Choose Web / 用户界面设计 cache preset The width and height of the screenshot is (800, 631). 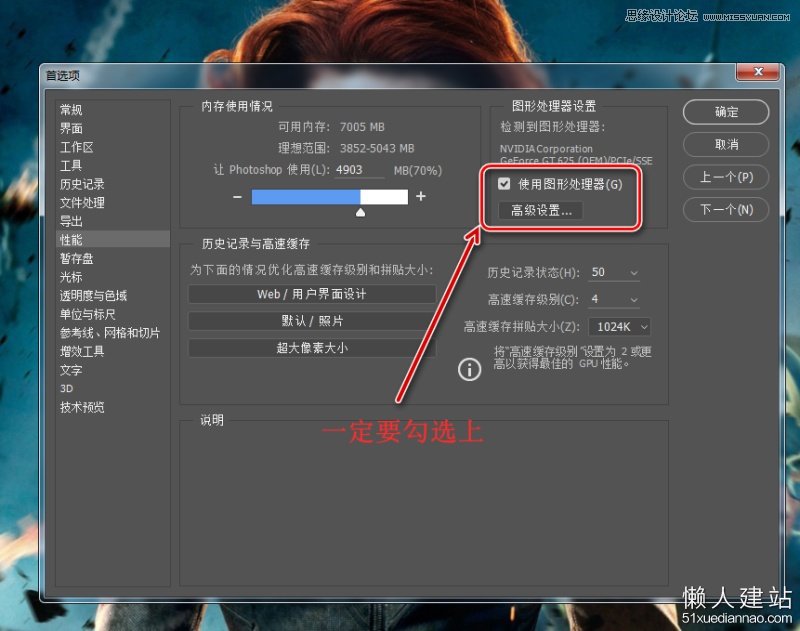pos(312,294)
